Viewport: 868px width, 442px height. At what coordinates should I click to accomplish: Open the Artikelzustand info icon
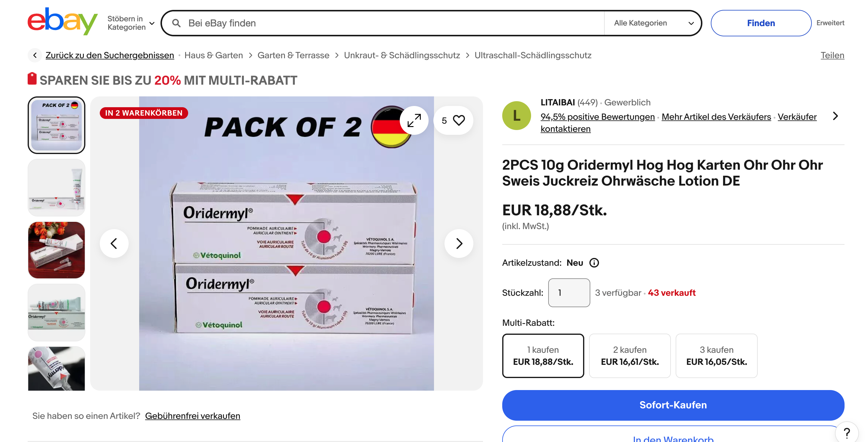coord(594,262)
